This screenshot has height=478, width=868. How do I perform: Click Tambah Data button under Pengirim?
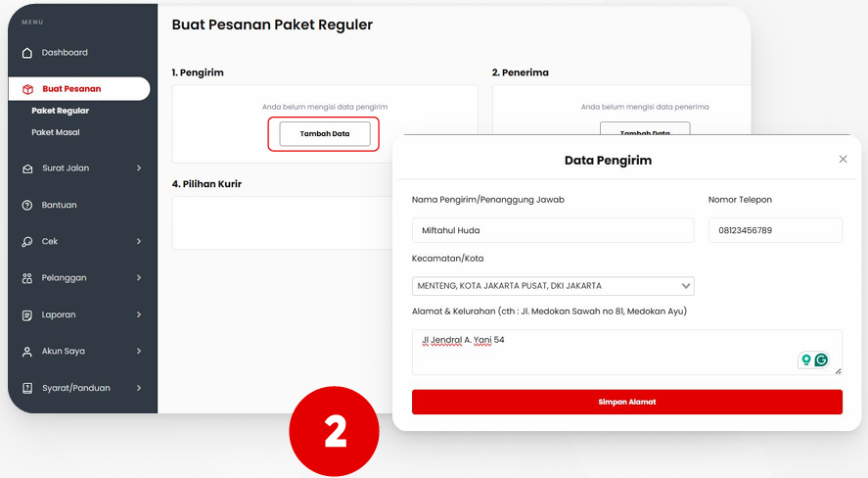tap(325, 134)
